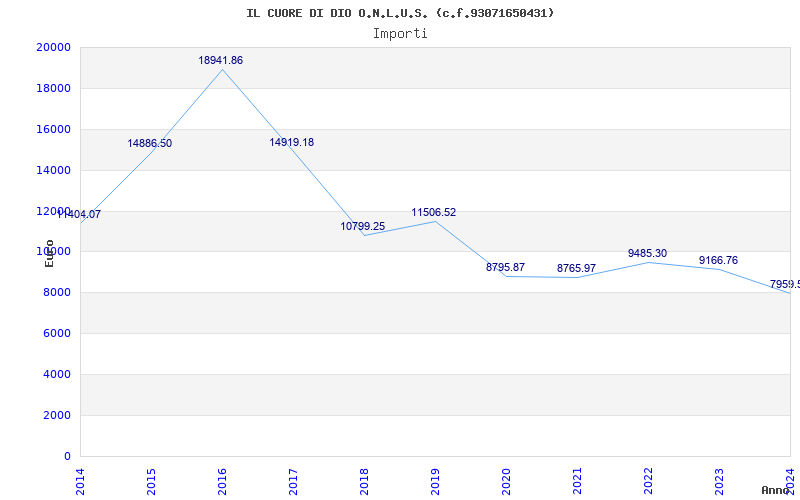The image size is (800, 500).
Task: Select the 14000 y-axis label
Action: point(54,170)
